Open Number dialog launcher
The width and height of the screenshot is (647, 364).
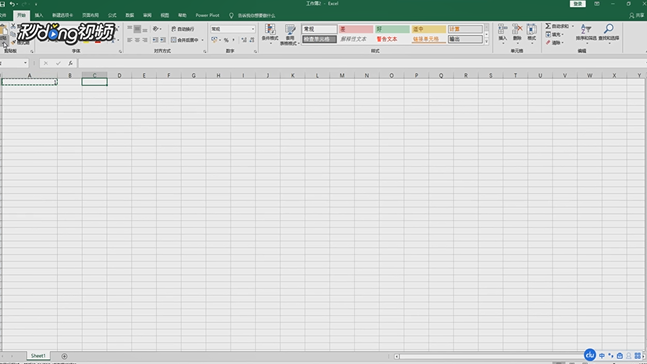coord(255,52)
